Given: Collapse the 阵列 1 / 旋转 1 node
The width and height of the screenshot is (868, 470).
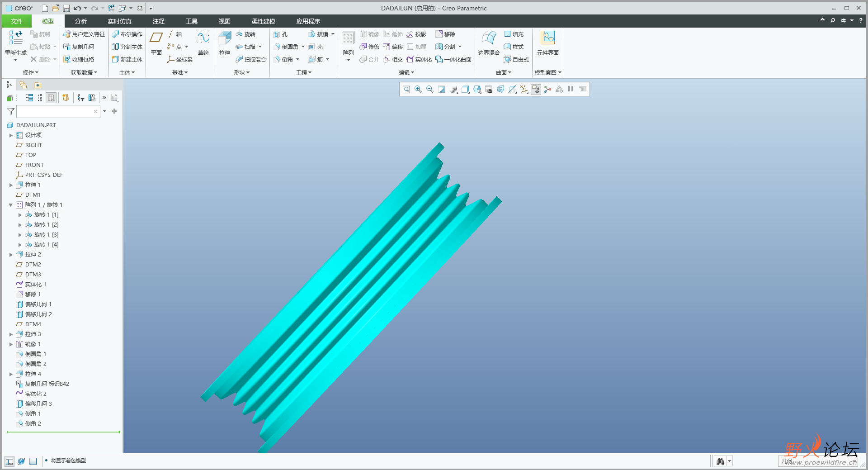Looking at the screenshot, I should (x=11, y=205).
